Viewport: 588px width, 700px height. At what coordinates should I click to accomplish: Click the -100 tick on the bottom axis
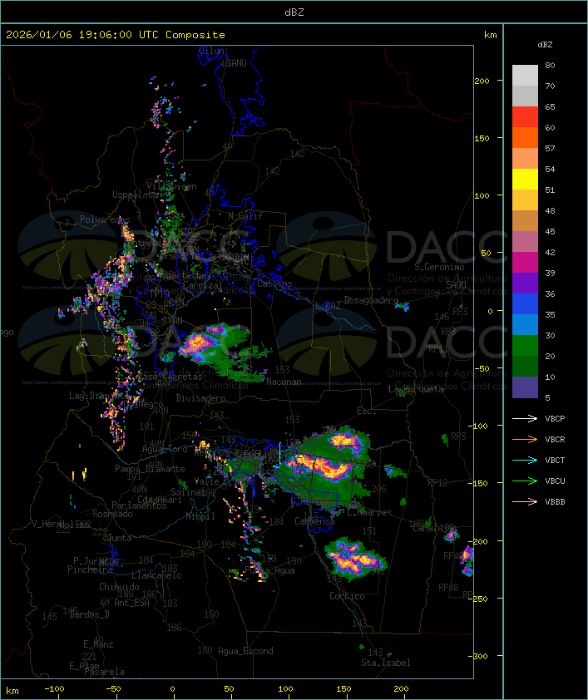pos(54,689)
